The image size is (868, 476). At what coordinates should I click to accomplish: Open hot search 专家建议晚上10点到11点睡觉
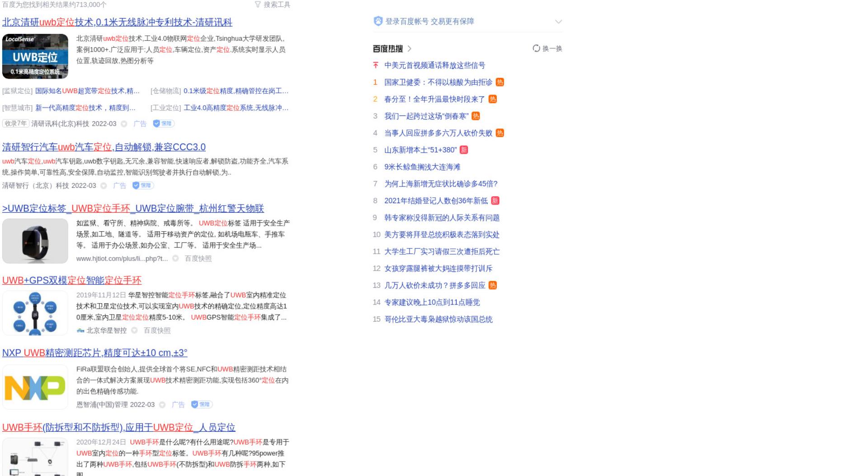[432, 302]
